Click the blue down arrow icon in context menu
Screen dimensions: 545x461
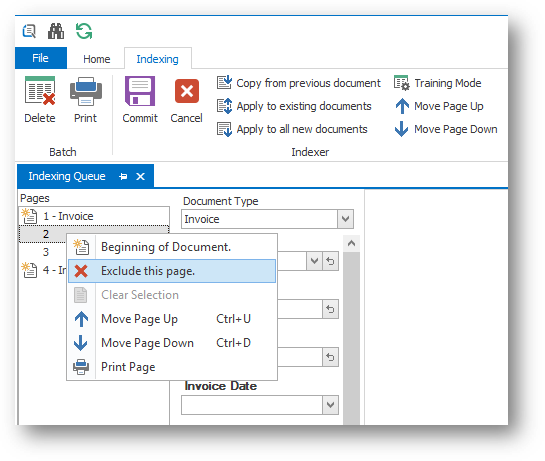pyautogui.click(x=81, y=343)
